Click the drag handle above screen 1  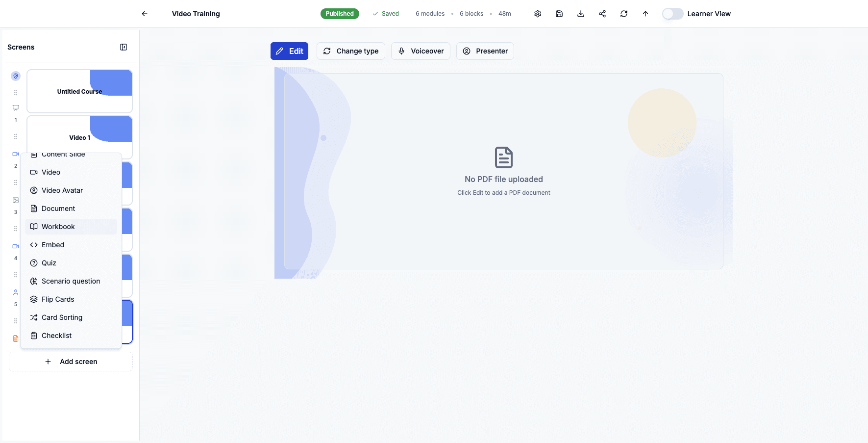pyautogui.click(x=16, y=93)
